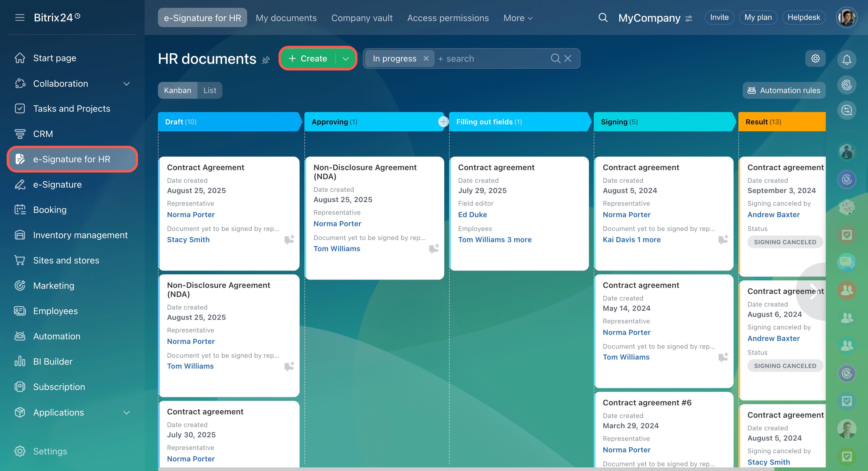
Task: Open Andrew Baxter on September 3 card
Action: click(773, 214)
